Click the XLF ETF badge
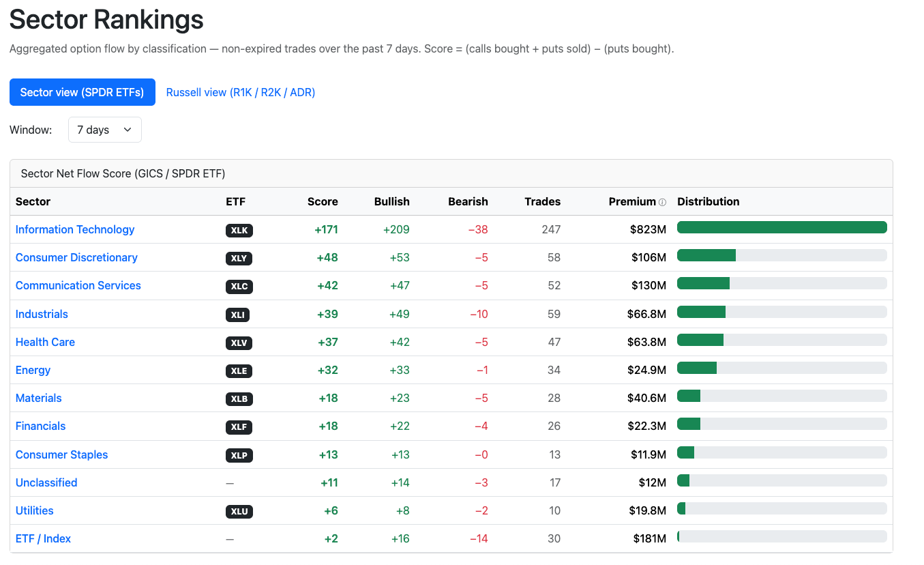Viewport: 924px width, 565px height. tap(239, 427)
